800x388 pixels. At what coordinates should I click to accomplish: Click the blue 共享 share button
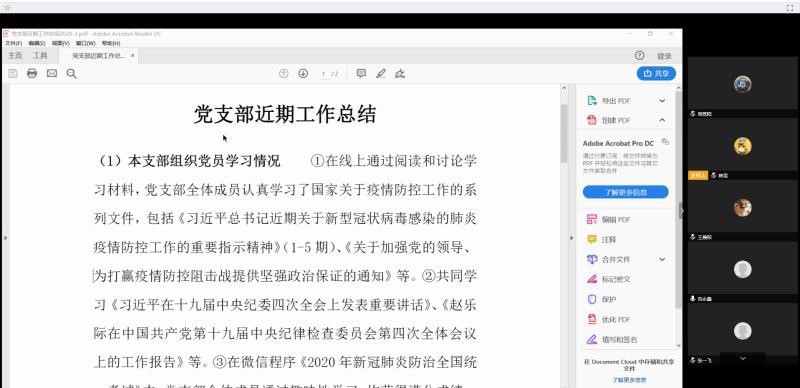click(656, 74)
